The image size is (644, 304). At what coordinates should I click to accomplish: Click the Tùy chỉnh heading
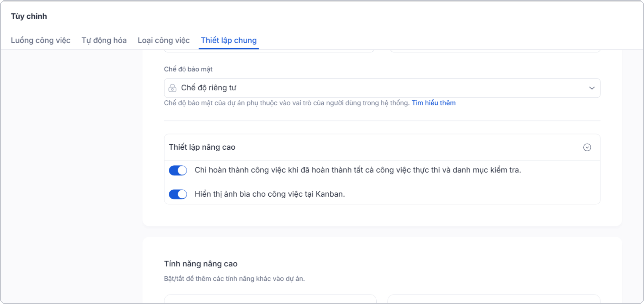(29, 16)
